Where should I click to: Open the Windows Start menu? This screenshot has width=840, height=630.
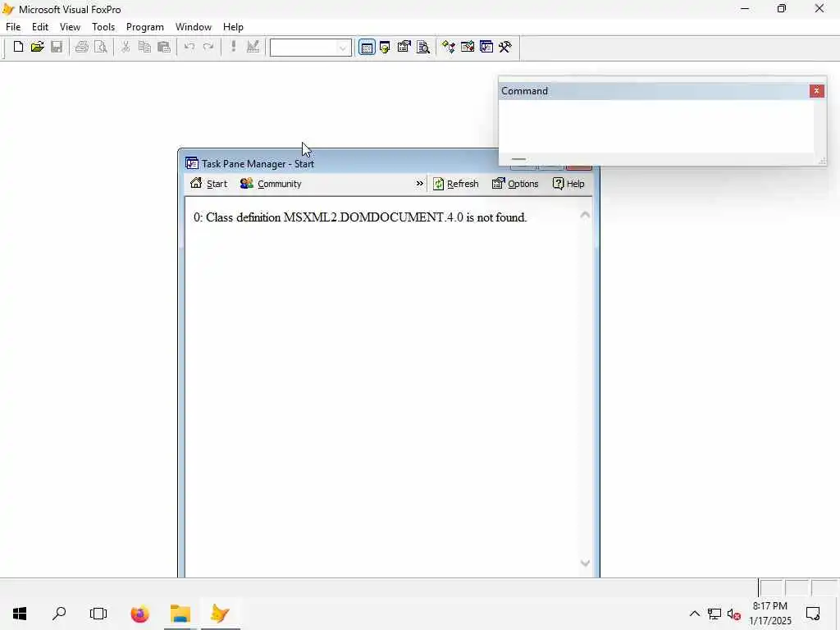(x=20, y=614)
